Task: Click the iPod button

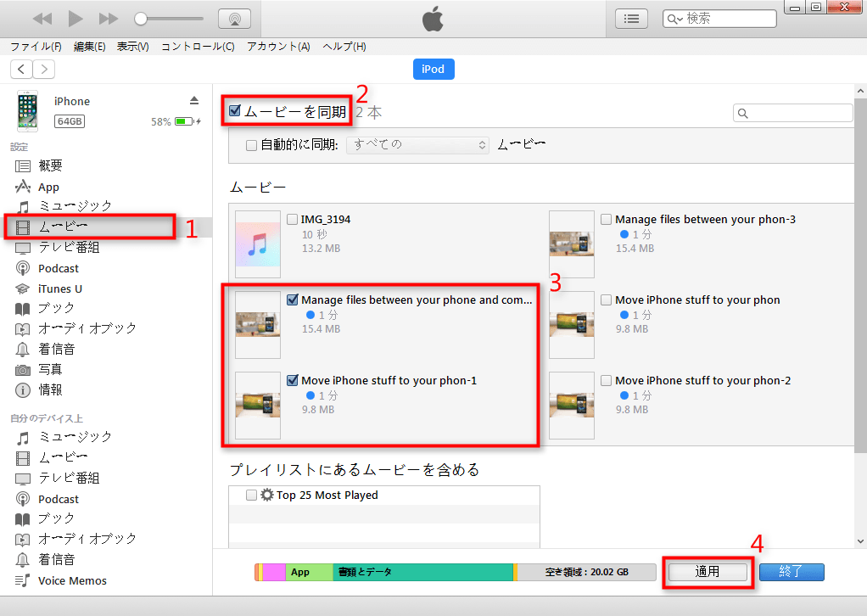Action: click(433, 69)
